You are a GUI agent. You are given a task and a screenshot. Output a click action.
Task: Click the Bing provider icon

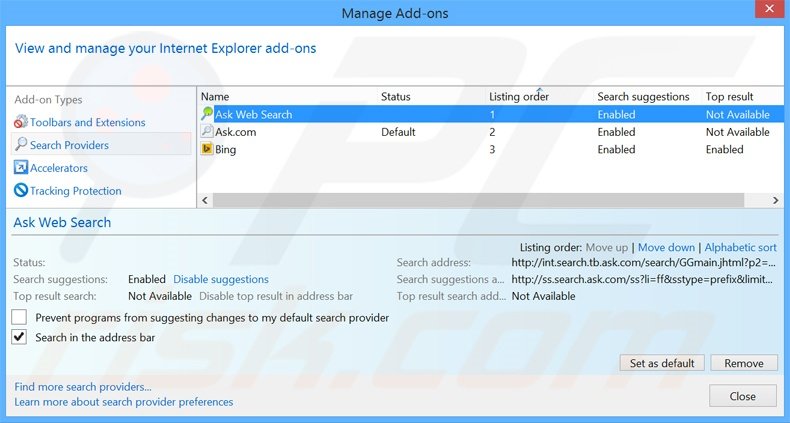click(x=207, y=149)
